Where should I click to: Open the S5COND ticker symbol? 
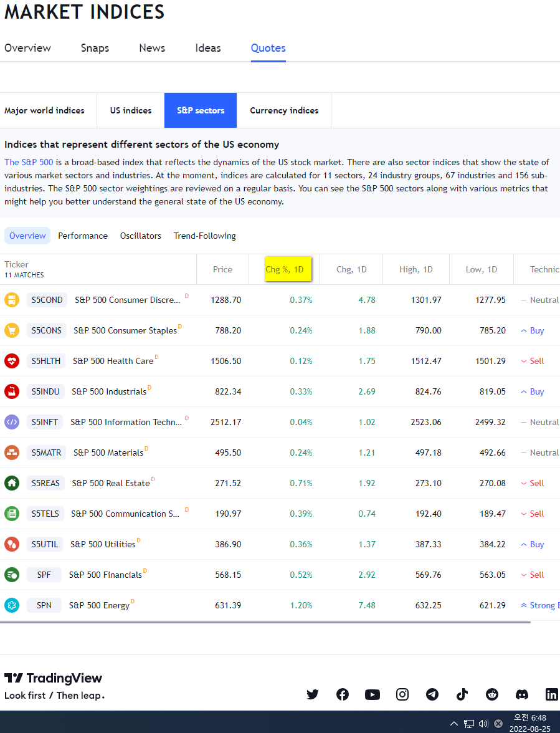click(47, 300)
